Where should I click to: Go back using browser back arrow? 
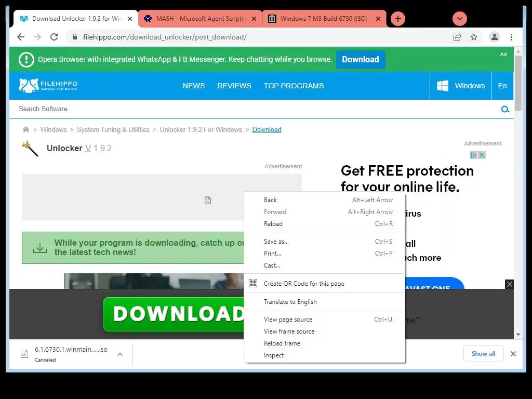point(21,37)
